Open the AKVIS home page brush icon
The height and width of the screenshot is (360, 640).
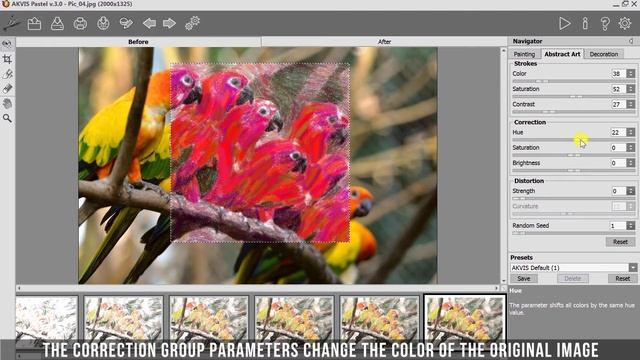click(11, 23)
